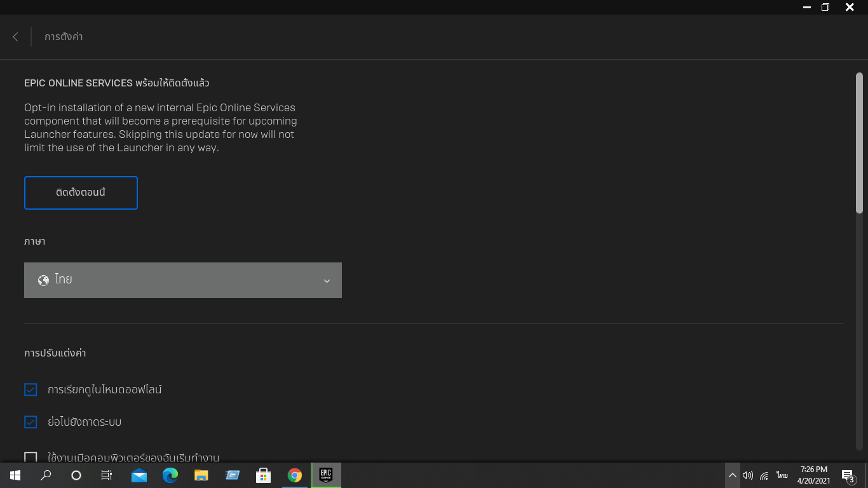The image size is (868, 488).
Task: Click the EPIC ONLINE SERVICES heading
Action: 117,83
